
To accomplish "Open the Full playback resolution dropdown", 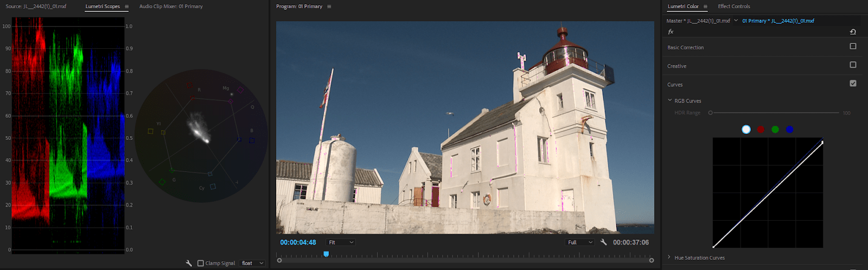I will coord(580,242).
